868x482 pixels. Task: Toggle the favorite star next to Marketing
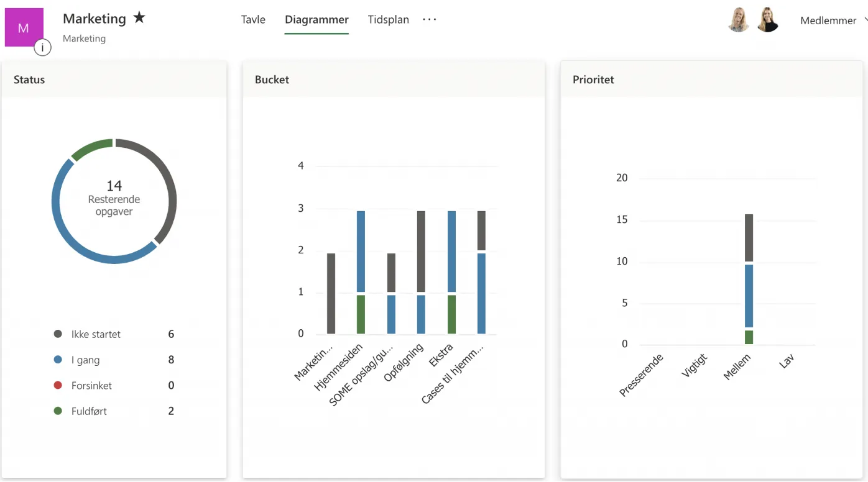[139, 18]
